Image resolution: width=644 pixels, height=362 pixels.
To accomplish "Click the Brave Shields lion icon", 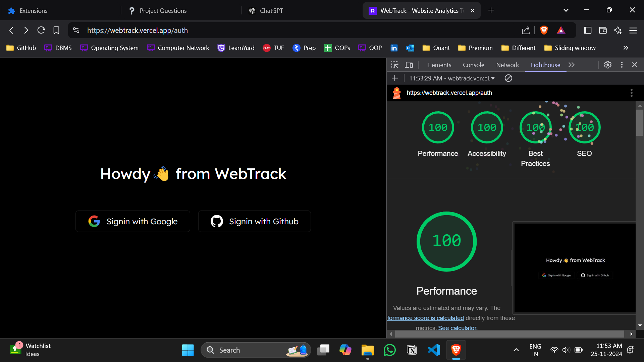I will pyautogui.click(x=544, y=31).
